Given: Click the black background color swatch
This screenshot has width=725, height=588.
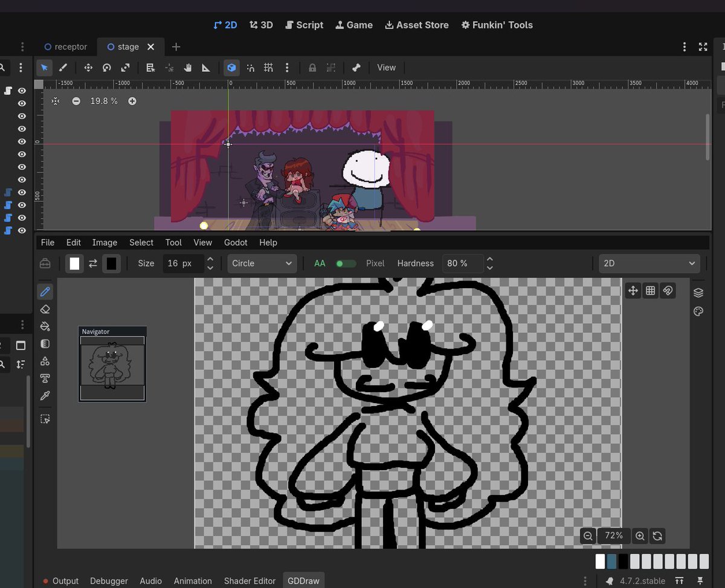Looking at the screenshot, I should coord(111,263).
